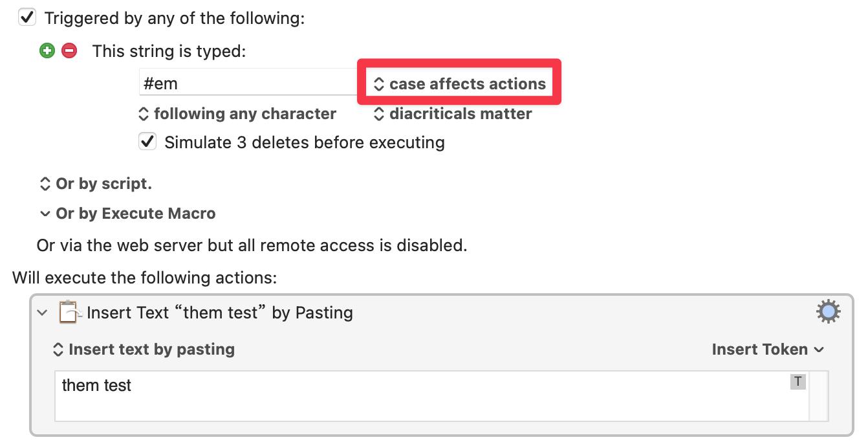Open the "following any character" popup
Screen dimensions: 868x444
click(238, 114)
